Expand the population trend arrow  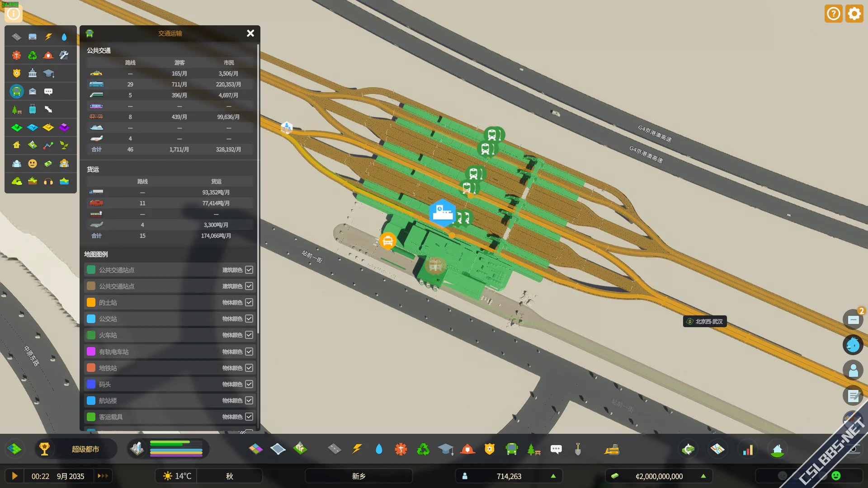553,476
